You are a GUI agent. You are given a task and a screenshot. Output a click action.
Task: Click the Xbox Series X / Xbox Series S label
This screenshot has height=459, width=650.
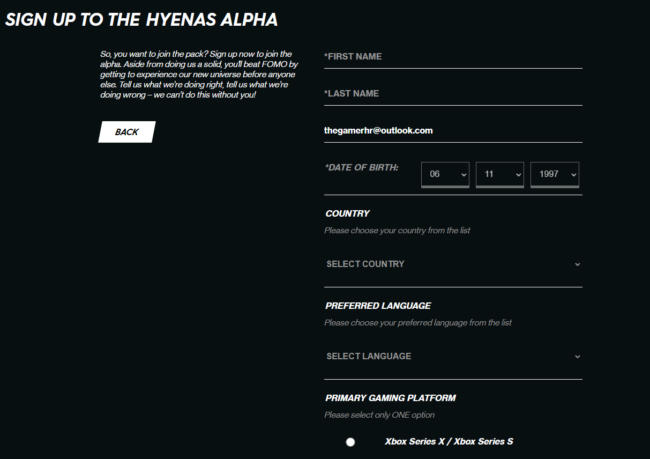pos(450,441)
